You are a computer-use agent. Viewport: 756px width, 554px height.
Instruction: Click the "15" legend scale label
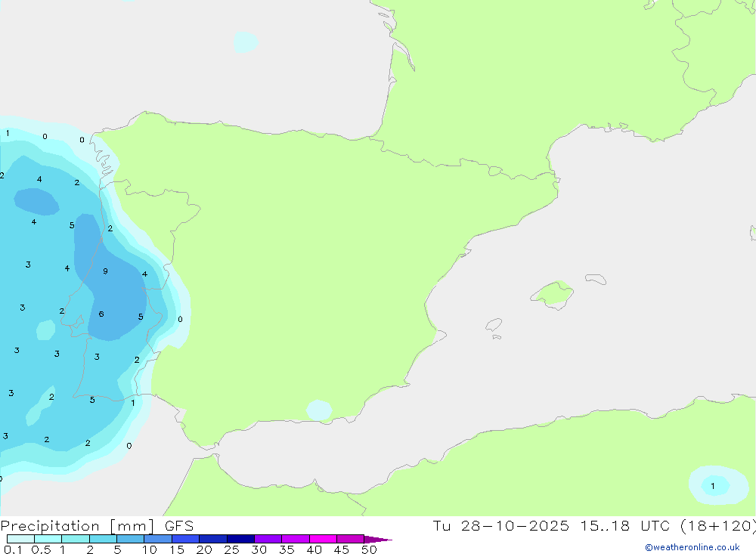[177, 549]
